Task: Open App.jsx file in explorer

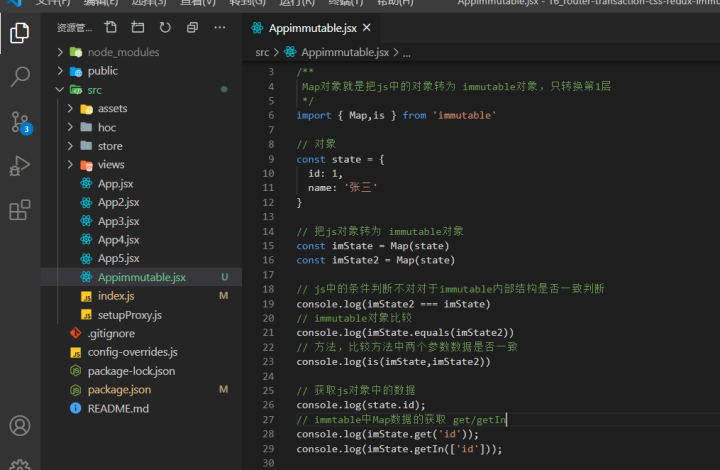Action: 115,184
